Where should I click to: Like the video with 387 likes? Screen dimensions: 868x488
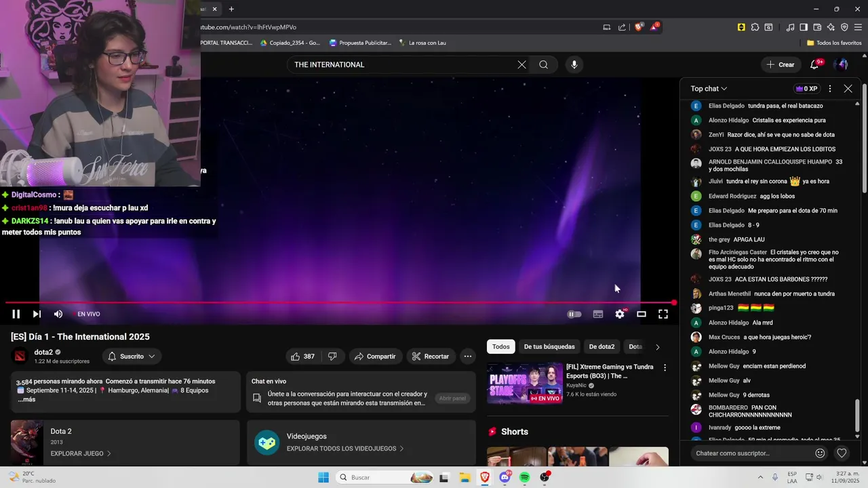click(x=302, y=357)
